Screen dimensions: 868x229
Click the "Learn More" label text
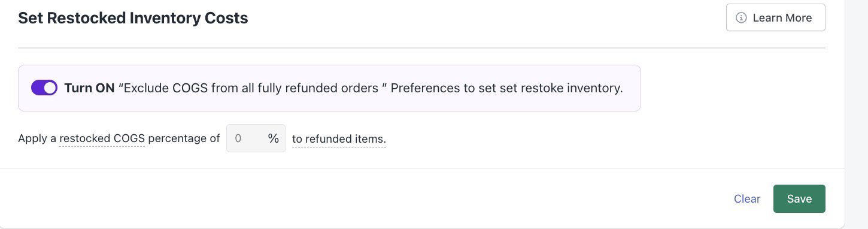pyautogui.click(x=782, y=18)
